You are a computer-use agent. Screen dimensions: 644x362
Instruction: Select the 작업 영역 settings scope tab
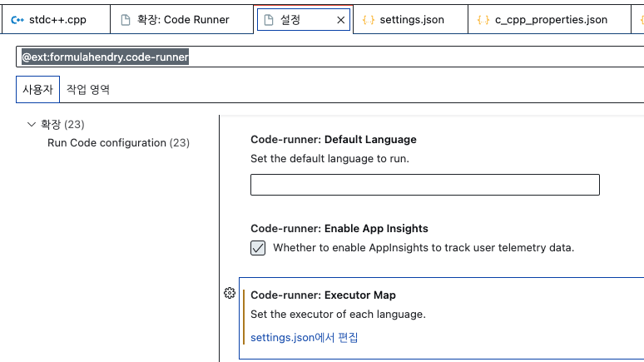click(x=88, y=89)
